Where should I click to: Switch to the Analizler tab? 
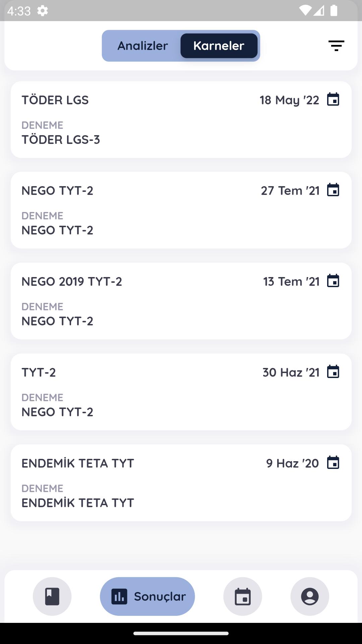(142, 46)
